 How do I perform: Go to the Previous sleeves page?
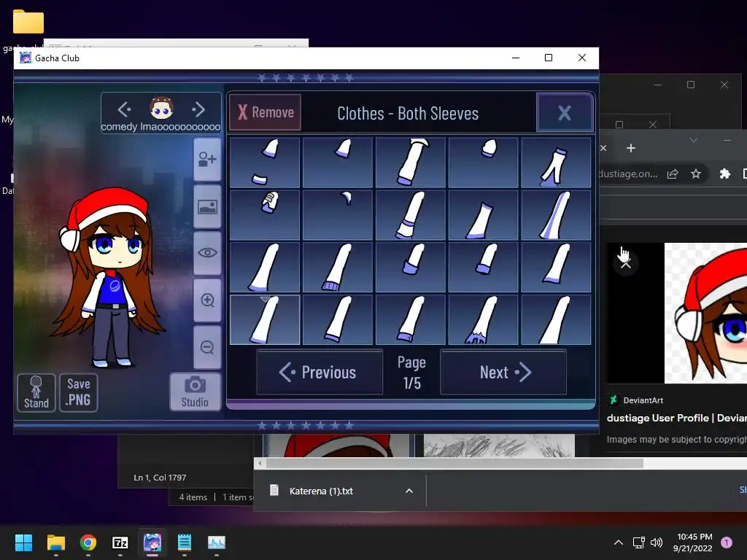pyautogui.click(x=320, y=372)
